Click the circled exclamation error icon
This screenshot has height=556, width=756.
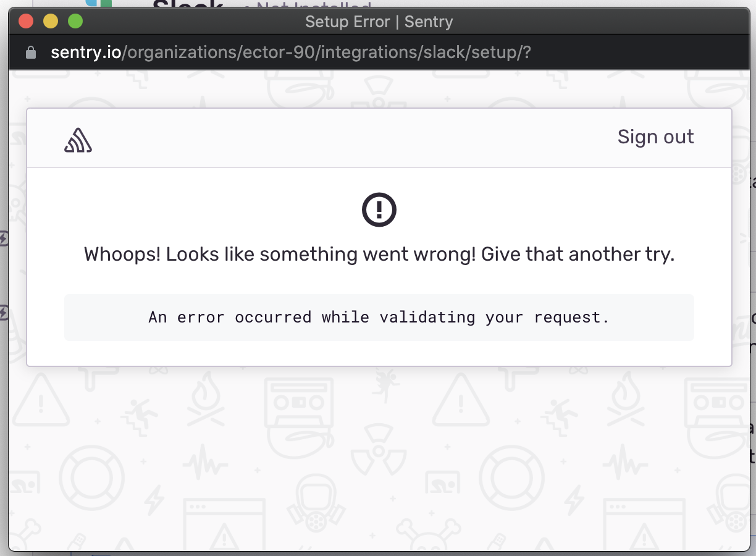379,209
